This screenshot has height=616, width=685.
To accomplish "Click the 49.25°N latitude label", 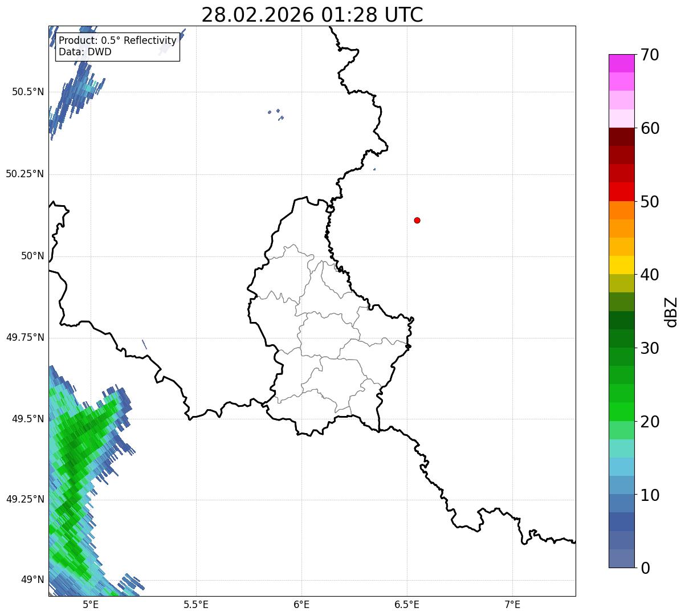I will 25,499.
